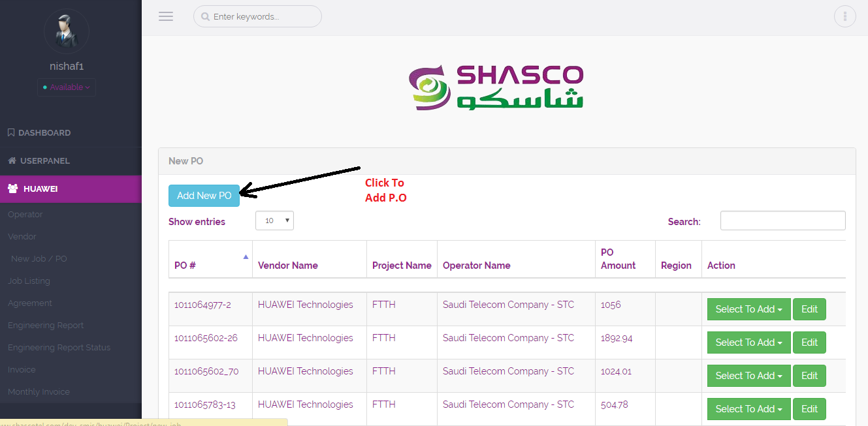Viewport: 868px width, 426px height.
Task: Click the SHASCO logo
Action: (496, 87)
